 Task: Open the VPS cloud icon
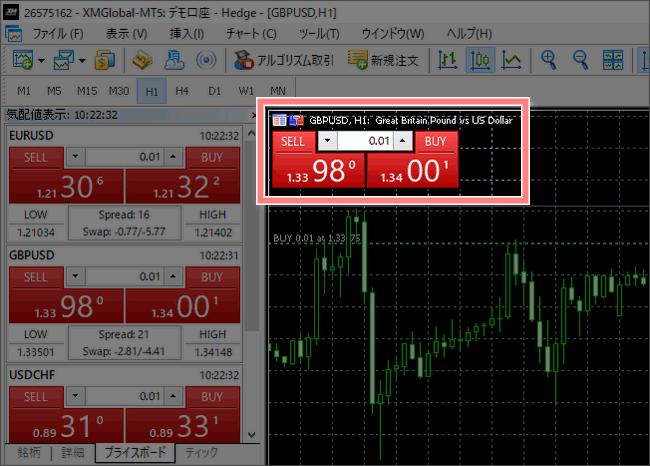pyautogui.click(x=174, y=60)
